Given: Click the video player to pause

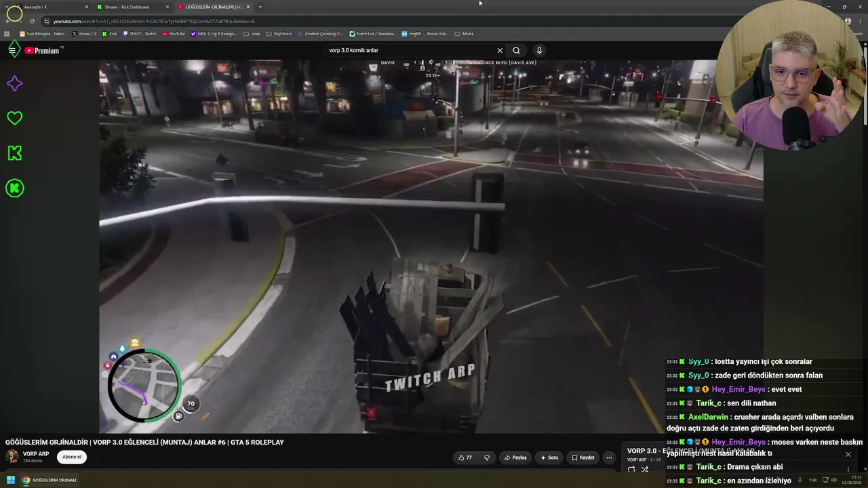Looking at the screenshot, I should click(x=431, y=246).
